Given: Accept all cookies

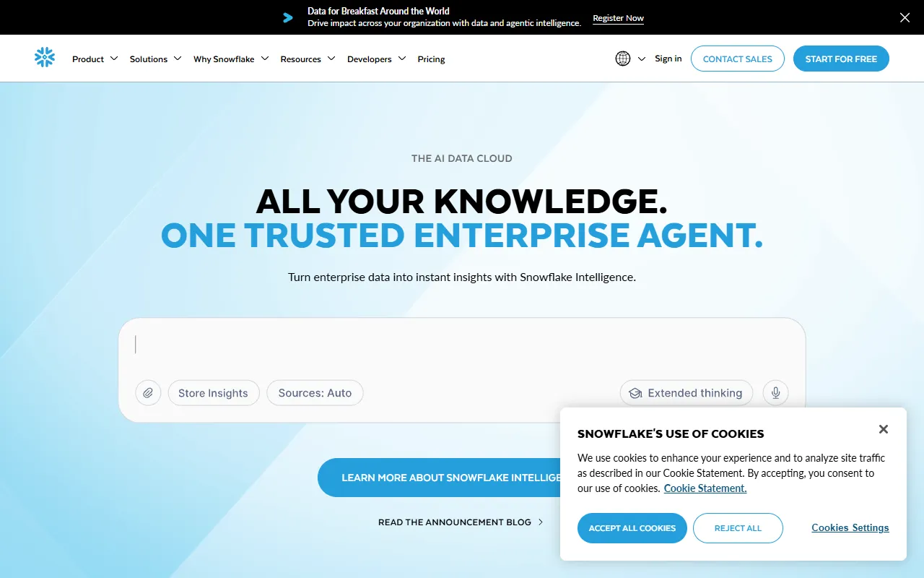Looking at the screenshot, I should (x=632, y=528).
